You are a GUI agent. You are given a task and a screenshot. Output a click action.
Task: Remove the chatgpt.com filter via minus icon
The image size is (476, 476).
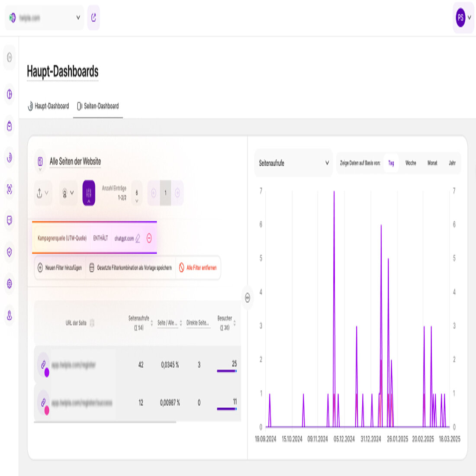pos(149,238)
